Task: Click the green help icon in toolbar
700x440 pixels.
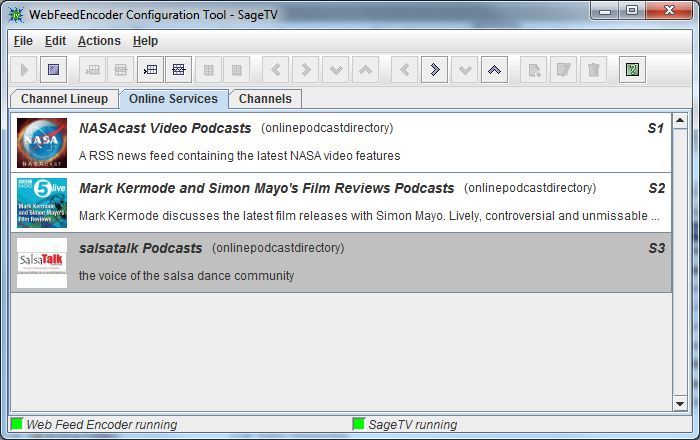Action: pos(632,70)
